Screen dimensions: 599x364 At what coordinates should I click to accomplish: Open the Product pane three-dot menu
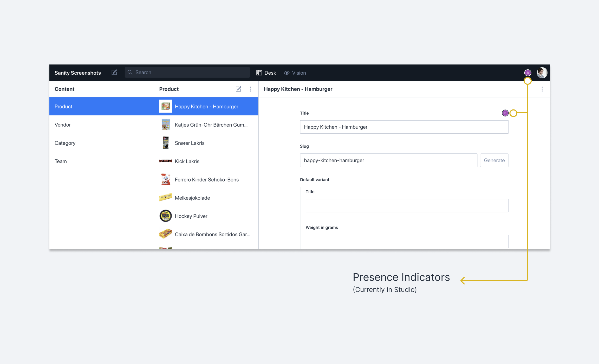[x=250, y=89]
